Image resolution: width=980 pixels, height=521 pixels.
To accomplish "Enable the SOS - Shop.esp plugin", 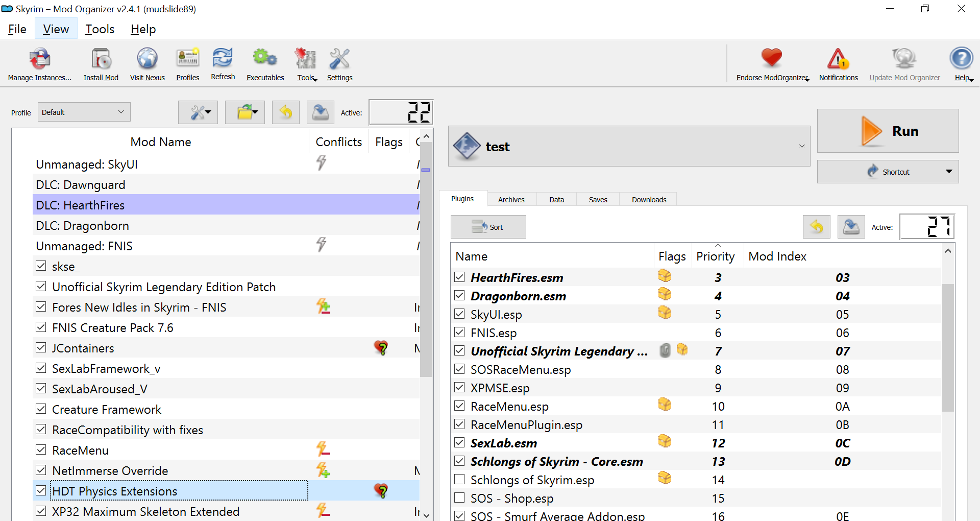I will click(x=459, y=498).
